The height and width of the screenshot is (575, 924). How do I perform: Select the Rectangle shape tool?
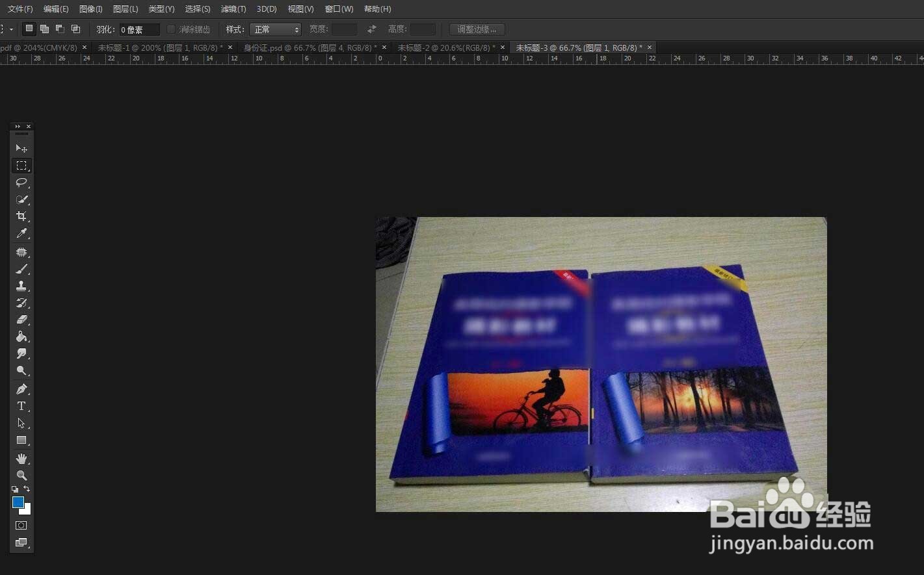click(21, 440)
